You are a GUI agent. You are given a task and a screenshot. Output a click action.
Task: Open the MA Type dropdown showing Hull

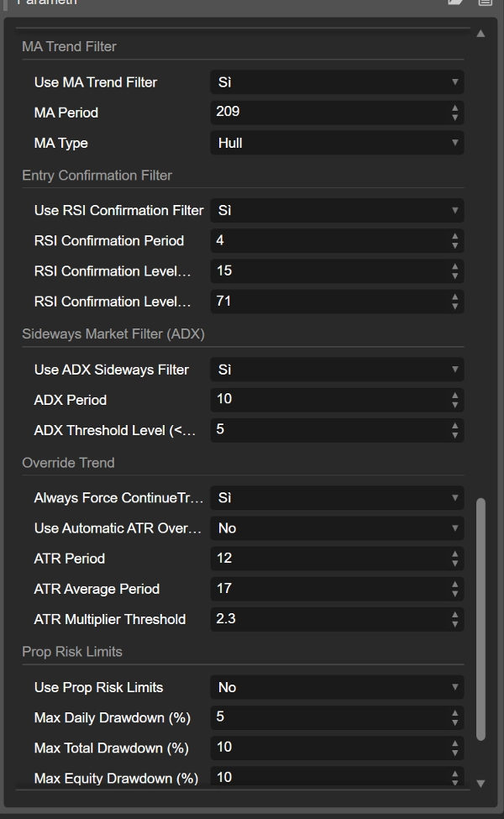pos(336,143)
